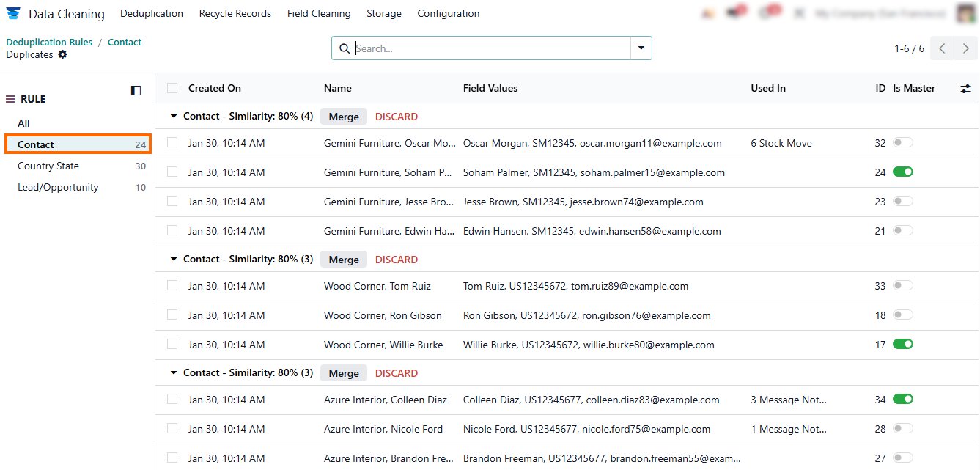Click the search magnifier icon

coord(345,48)
